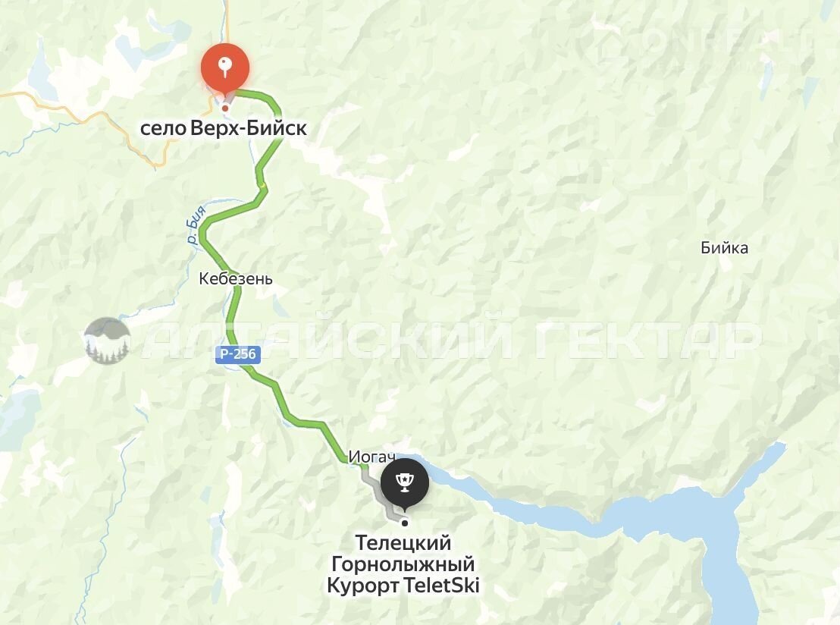This screenshot has width=840, height=625.
Task: Select the Бийка settlement label
Action: [724, 247]
